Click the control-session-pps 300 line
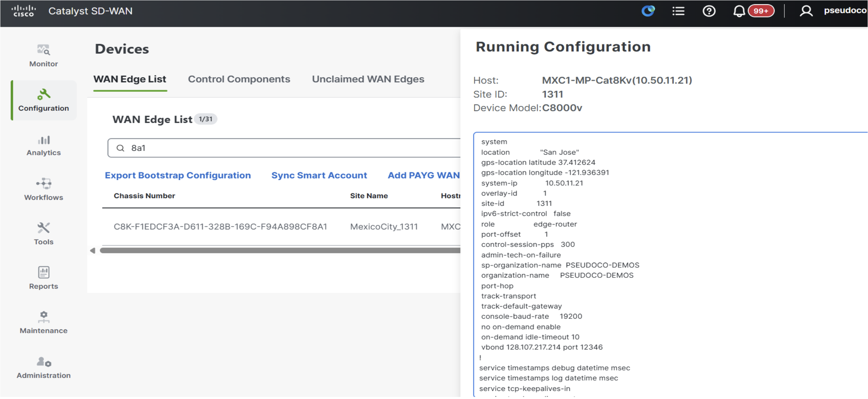Screen dimensions: 868x399 [528, 244]
